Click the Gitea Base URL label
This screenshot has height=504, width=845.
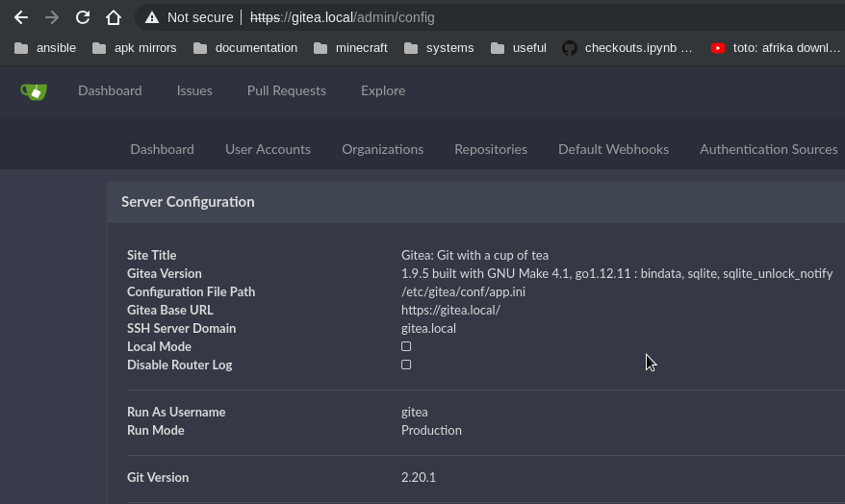pyautogui.click(x=169, y=310)
